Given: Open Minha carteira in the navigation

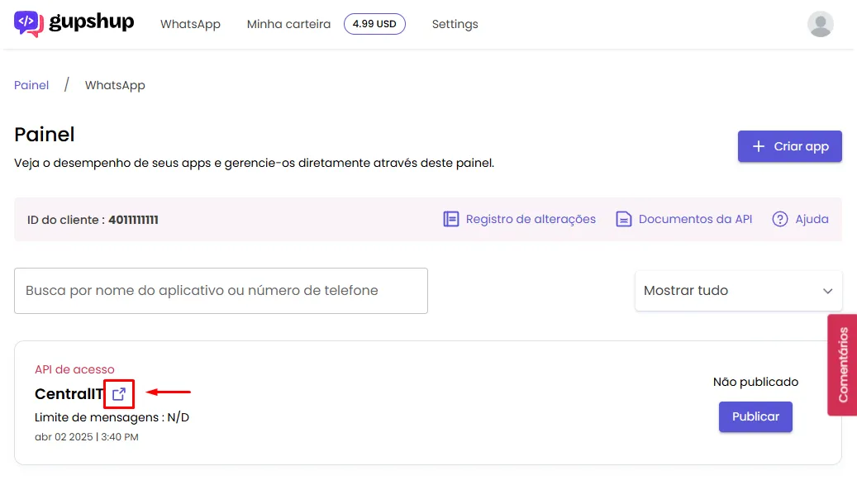Looking at the screenshot, I should [288, 24].
